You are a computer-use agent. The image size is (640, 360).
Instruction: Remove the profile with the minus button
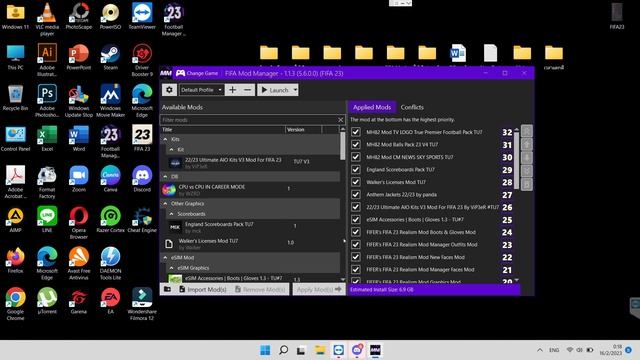(x=247, y=90)
